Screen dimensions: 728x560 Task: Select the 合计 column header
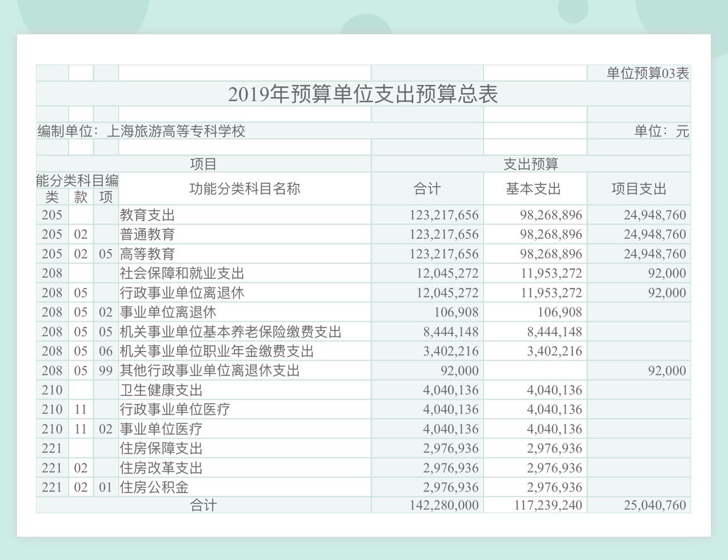[427, 189]
